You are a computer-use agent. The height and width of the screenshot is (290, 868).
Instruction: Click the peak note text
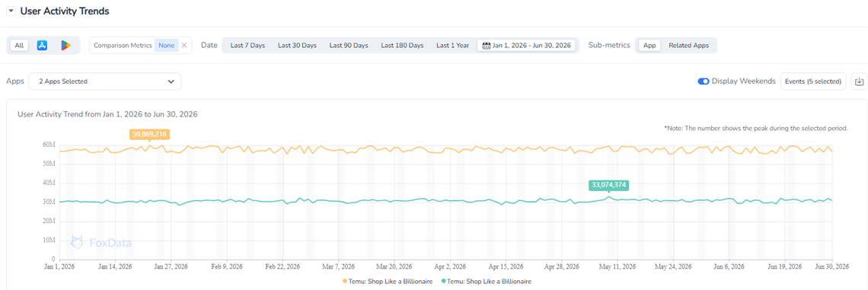point(755,128)
